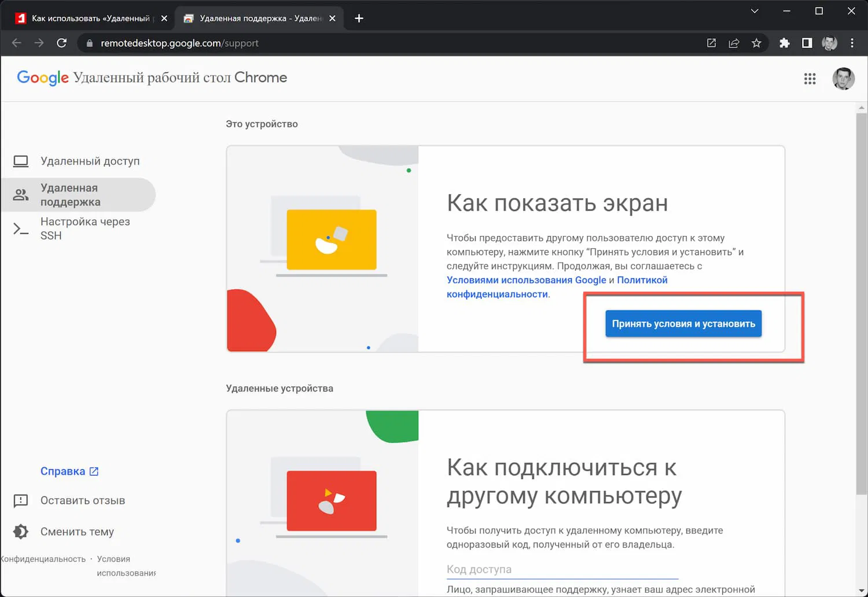The width and height of the screenshot is (868, 597).
Task: Open Chrome profile avatar in toolbar
Action: point(829,43)
